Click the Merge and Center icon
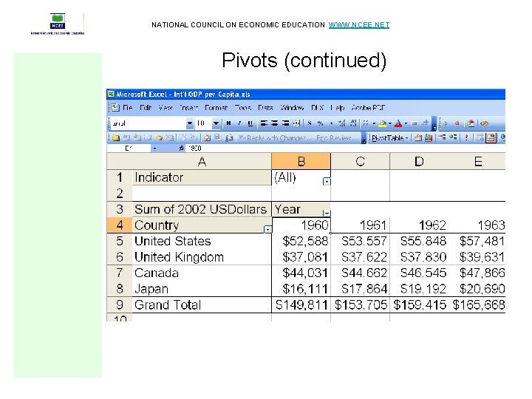 (x=296, y=123)
